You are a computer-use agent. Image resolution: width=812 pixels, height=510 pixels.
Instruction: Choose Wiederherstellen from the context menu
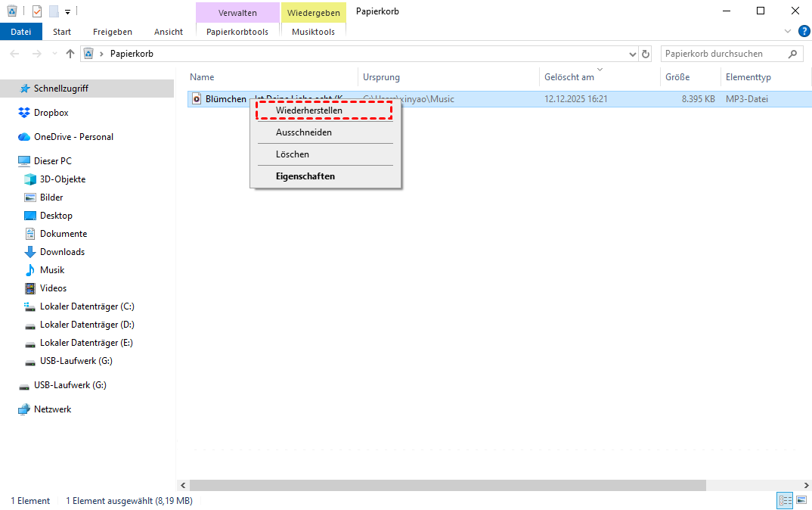click(309, 110)
